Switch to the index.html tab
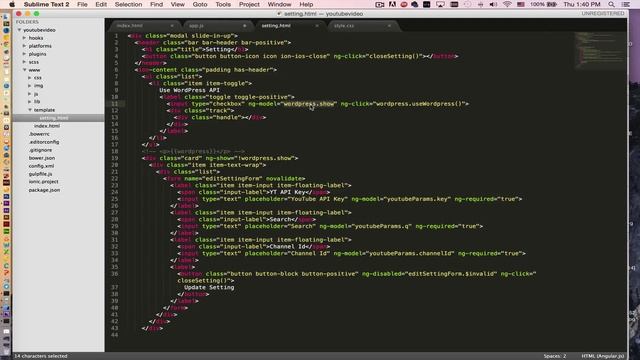Viewport: 640px width, 360px height. point(145,26)
